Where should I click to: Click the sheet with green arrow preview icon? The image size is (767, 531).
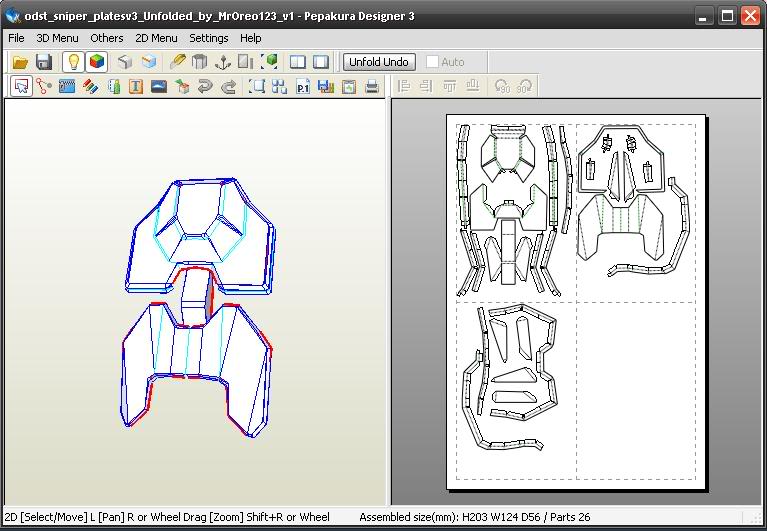click(x=349, y=87)
